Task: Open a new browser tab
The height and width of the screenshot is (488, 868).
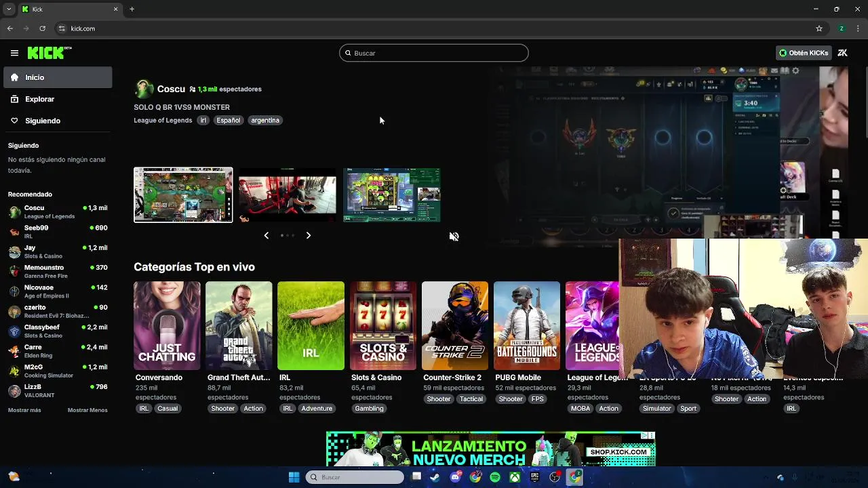Action: [132, 9]
